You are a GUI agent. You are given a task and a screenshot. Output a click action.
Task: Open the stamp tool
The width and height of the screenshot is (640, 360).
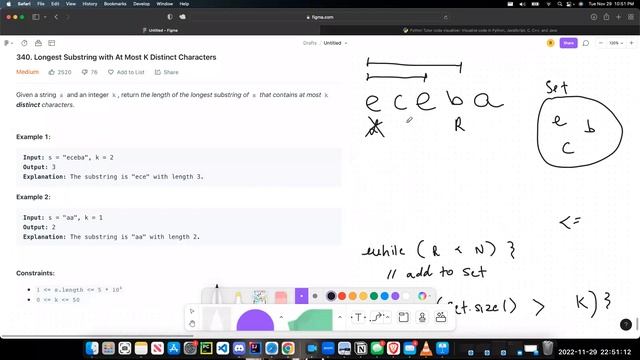click(x=422, y=317)
